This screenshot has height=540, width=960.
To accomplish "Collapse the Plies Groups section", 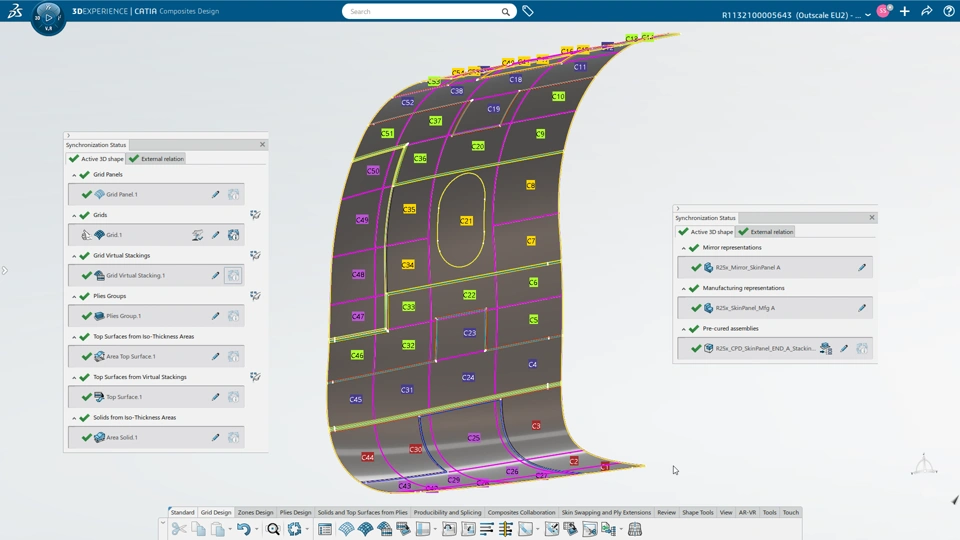I will click(x=75, y=296).
